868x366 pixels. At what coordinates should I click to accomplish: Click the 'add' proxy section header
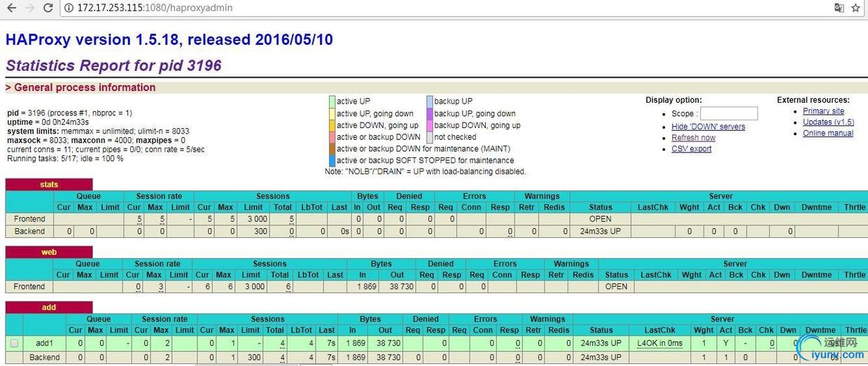pyautogui.click(x=49, y=307)
